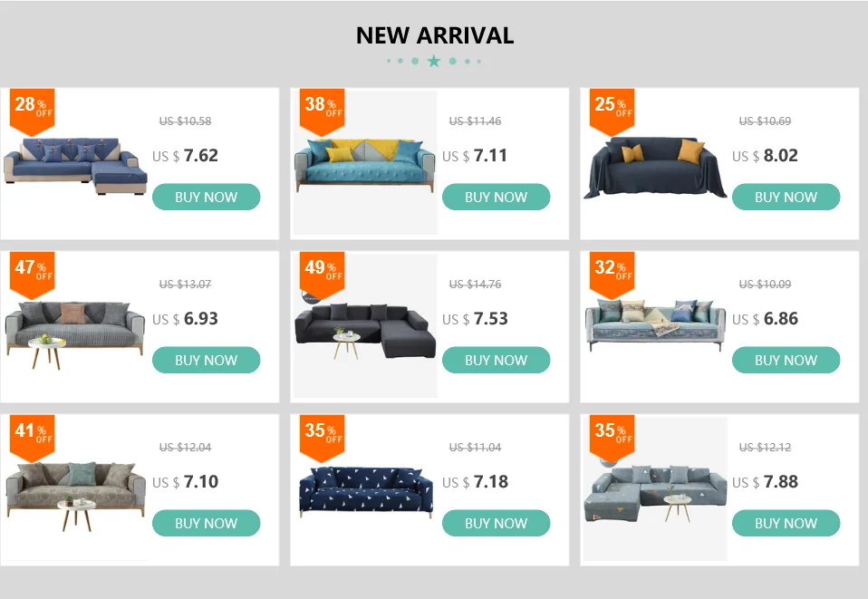
Task: Click the 28% off discount badge
Action: (32, 111)
